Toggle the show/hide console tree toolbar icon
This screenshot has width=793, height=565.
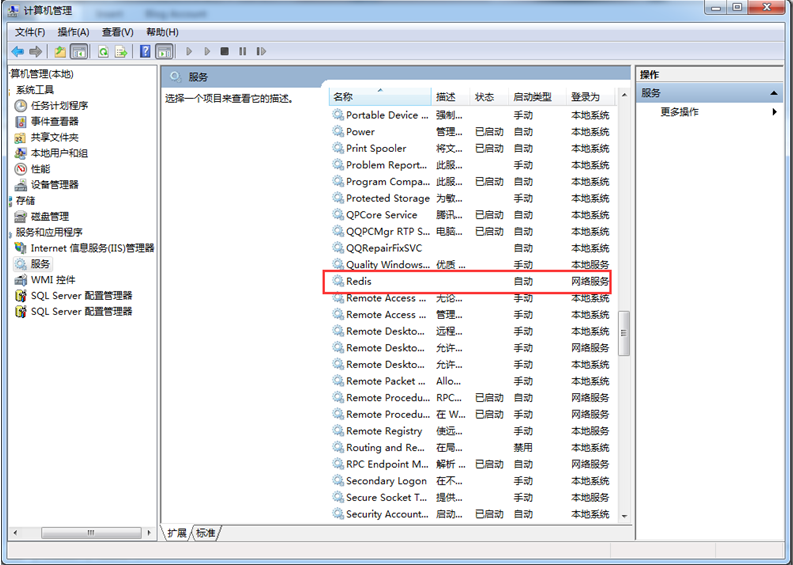79,51
